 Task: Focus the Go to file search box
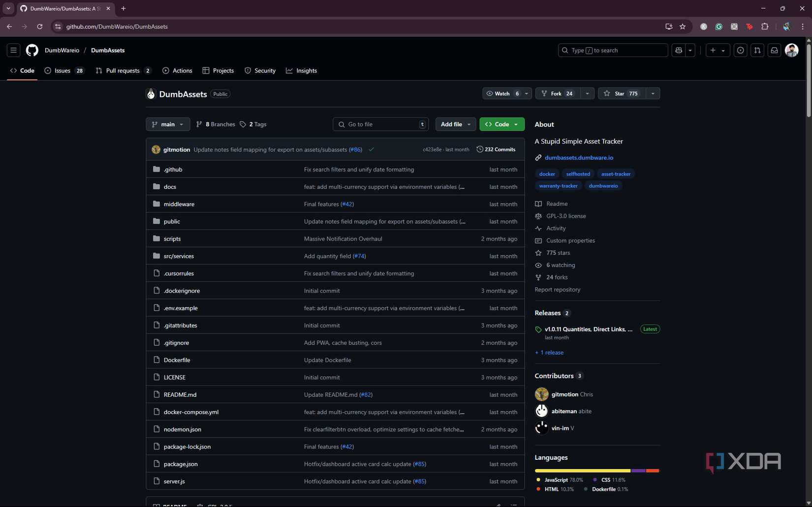click(380, 124)
